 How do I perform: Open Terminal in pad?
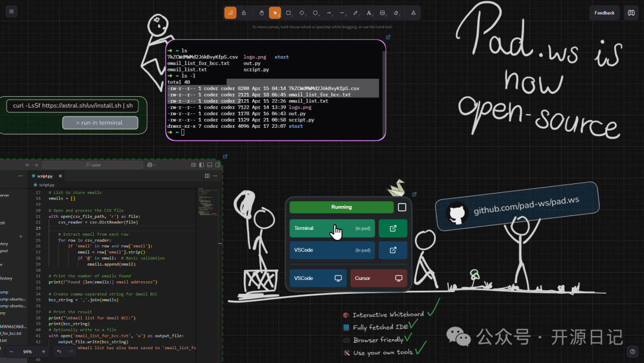click(x=332, y=229)
